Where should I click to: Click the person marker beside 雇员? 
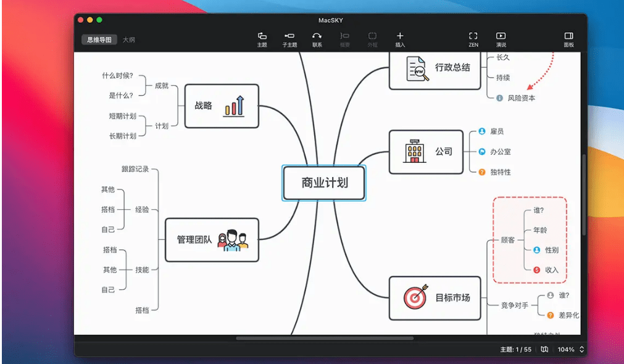482,131
